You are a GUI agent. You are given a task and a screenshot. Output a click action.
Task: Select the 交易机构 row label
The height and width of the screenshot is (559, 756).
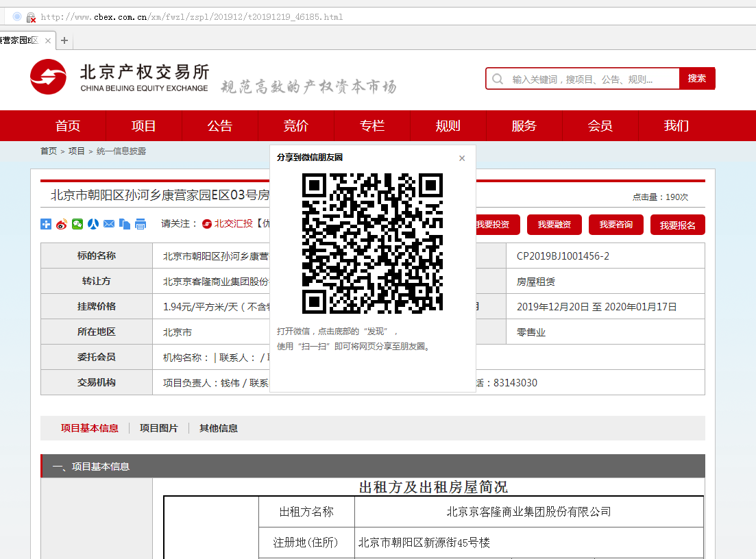tap(97, 383)
